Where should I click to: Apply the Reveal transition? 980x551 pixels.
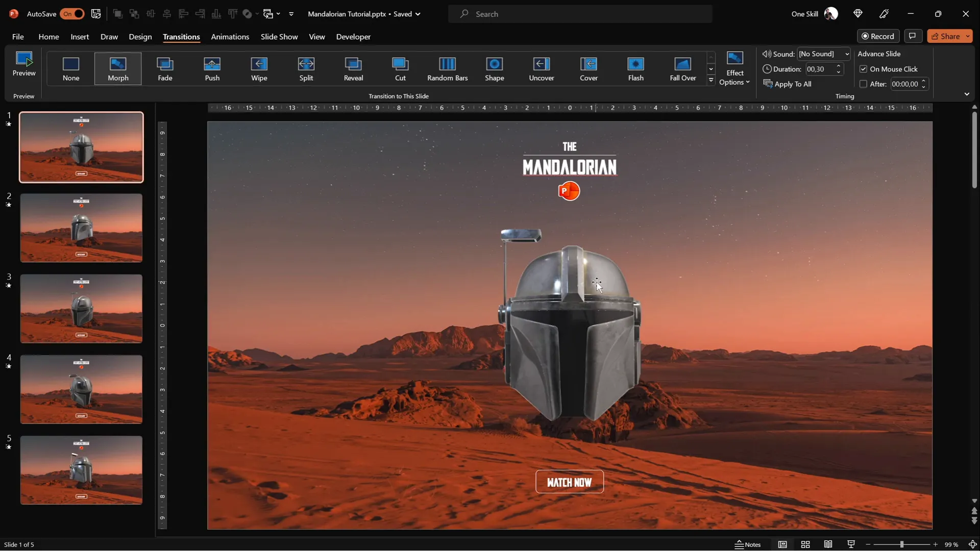[x=353, y=69]
